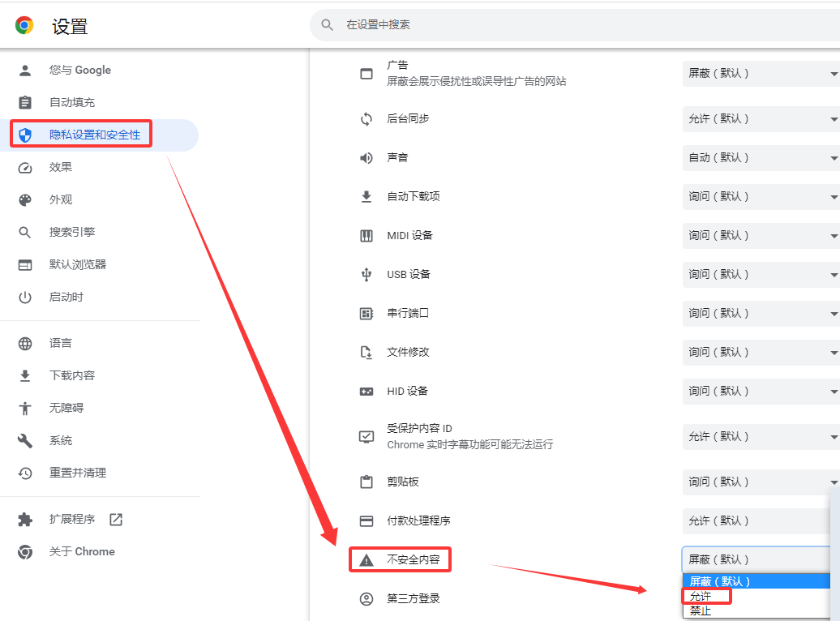This screenshot has height=621, width=840.
Task: Open the 自动填充 settings section
Action: (x=71, y=102)
